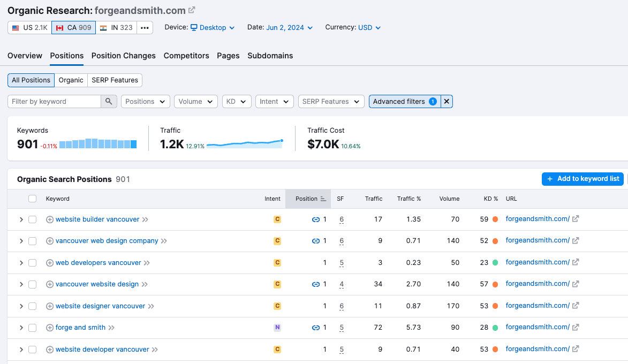This screenshot has width=628, height=364.
Task: Open the Device Desktop dropdown
Action: [x=213, y=28]
